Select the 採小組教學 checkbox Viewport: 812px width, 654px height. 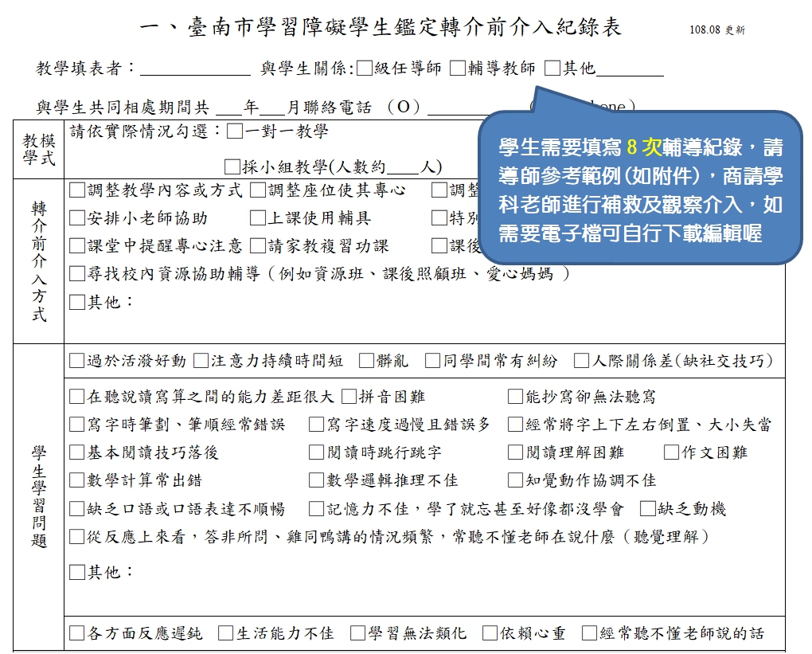click(x=232, y=166)
